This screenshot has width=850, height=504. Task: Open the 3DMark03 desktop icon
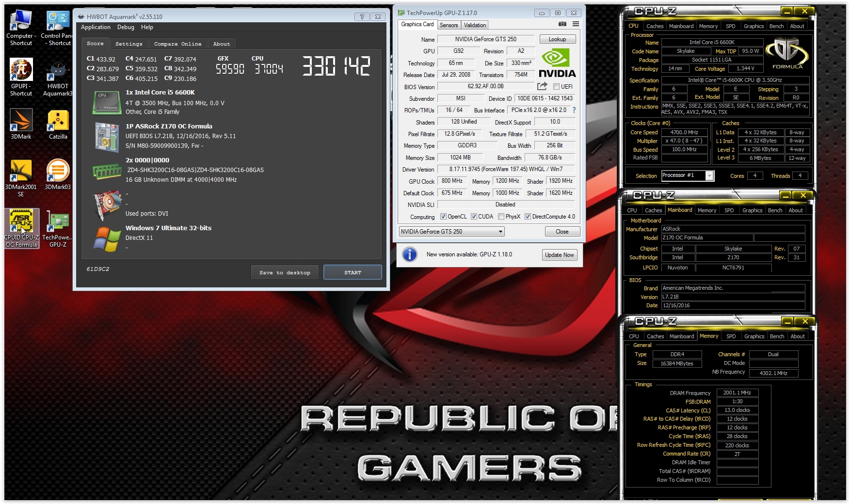tap(58, 174)
